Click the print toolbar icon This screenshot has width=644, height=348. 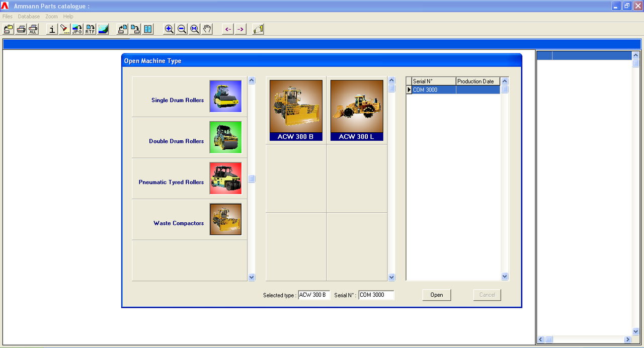[21, 29]
